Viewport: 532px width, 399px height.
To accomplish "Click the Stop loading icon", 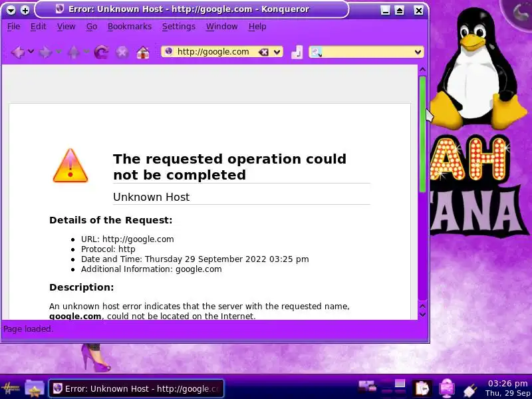I will coord(122,53).
